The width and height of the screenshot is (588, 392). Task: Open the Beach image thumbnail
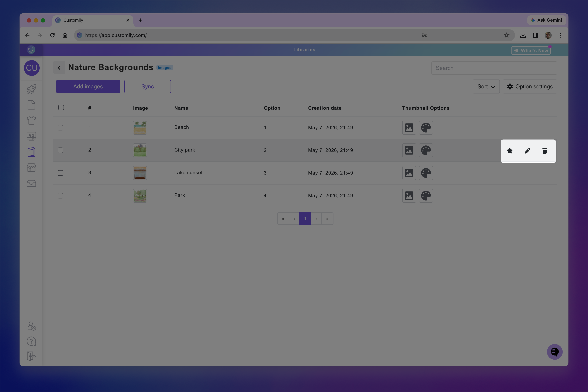(140, 127)
